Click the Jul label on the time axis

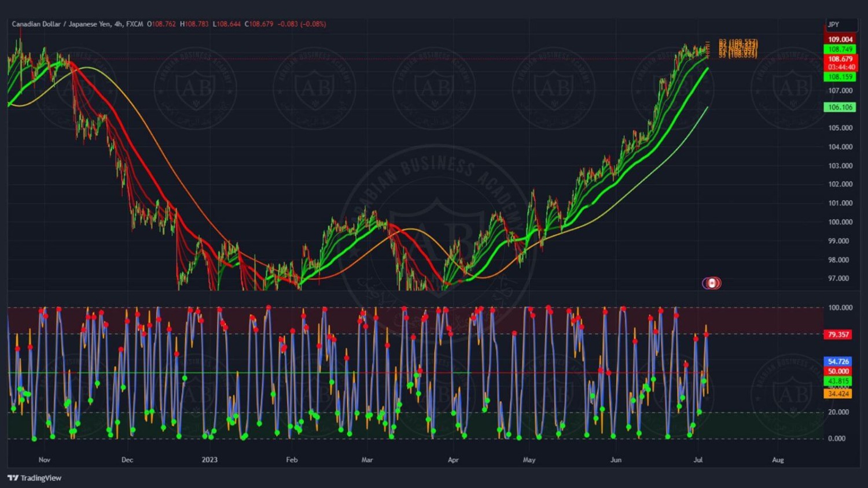[698, 460]
